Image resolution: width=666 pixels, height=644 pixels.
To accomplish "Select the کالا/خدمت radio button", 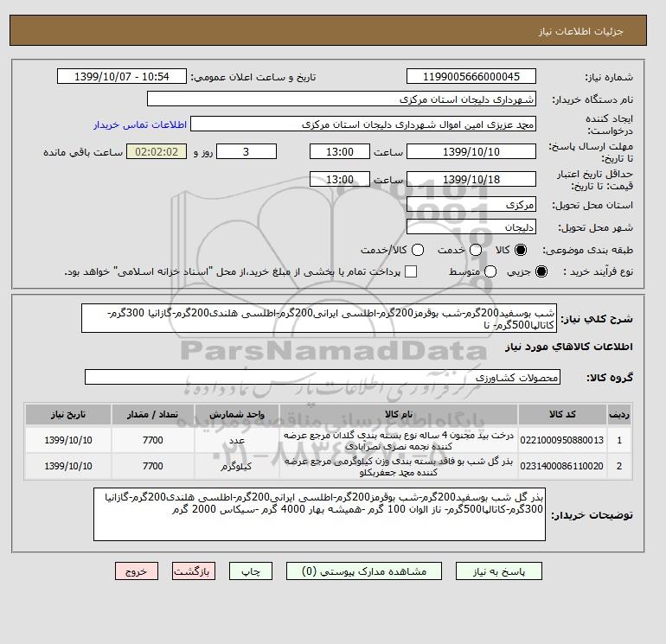I will click(418, 250).
